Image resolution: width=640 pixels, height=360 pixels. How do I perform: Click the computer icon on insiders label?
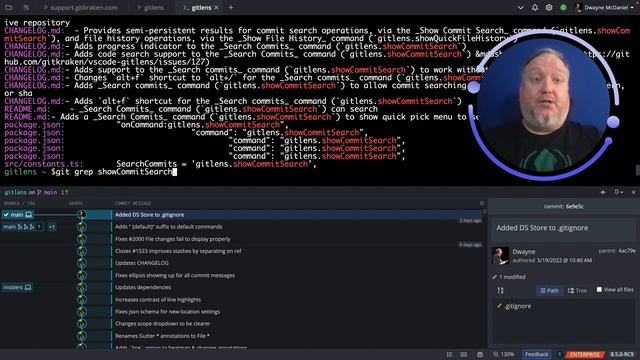[x=28, y=287]
